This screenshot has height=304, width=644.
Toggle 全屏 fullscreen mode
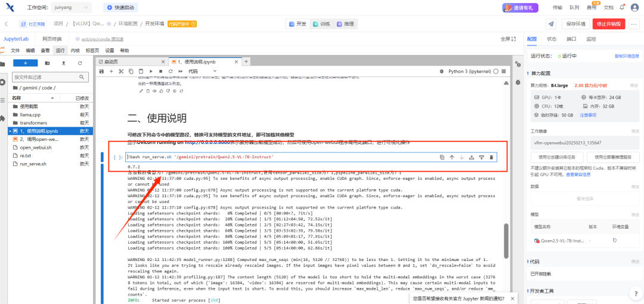[508, 39]
